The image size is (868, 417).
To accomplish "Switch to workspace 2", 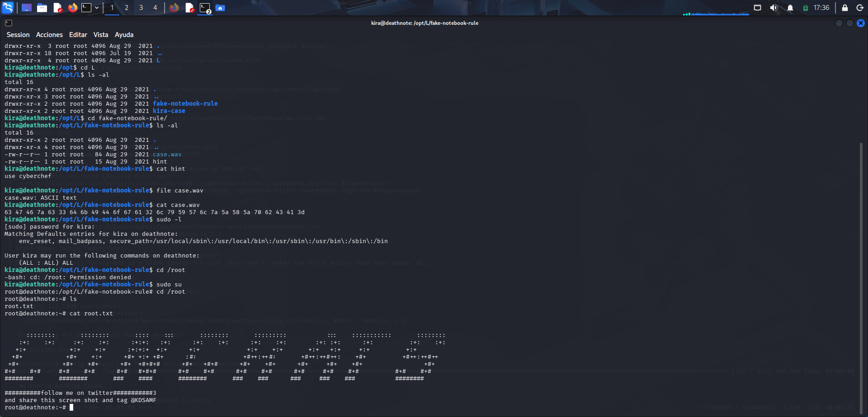I will pyautogui.click(x=127, y=8).
